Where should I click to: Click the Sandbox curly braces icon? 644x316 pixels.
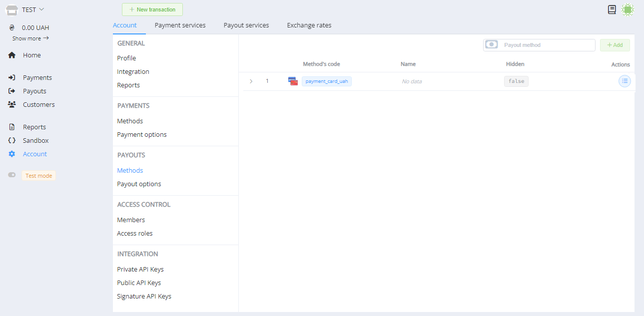12,141
